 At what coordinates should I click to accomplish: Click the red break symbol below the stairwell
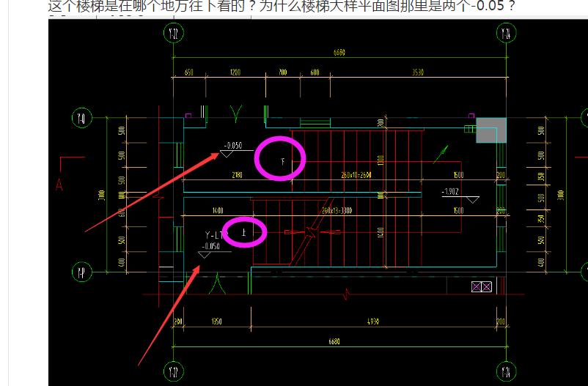coord(347,294)
